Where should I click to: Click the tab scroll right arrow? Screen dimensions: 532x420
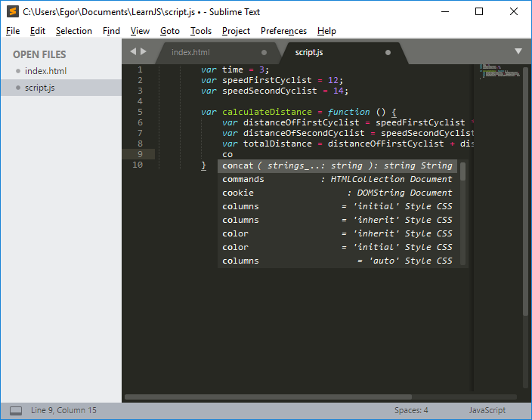pos(144,51)
